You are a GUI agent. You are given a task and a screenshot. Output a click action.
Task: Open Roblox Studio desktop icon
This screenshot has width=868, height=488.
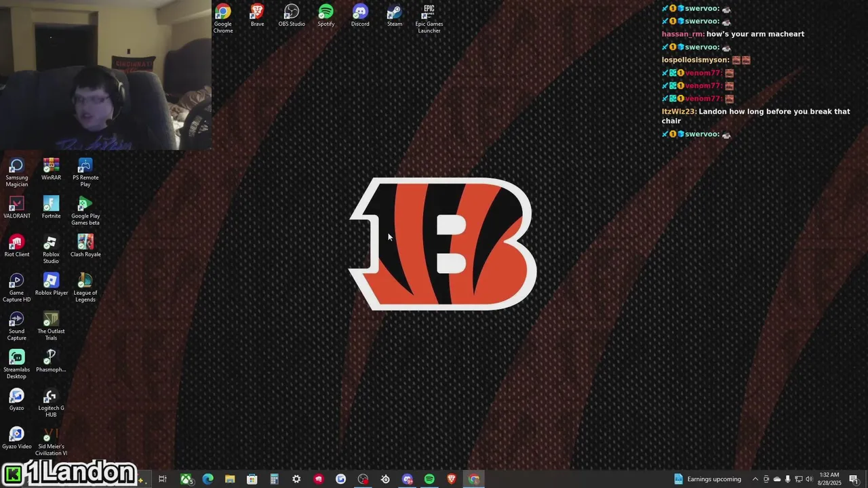(x=51, y=249)
